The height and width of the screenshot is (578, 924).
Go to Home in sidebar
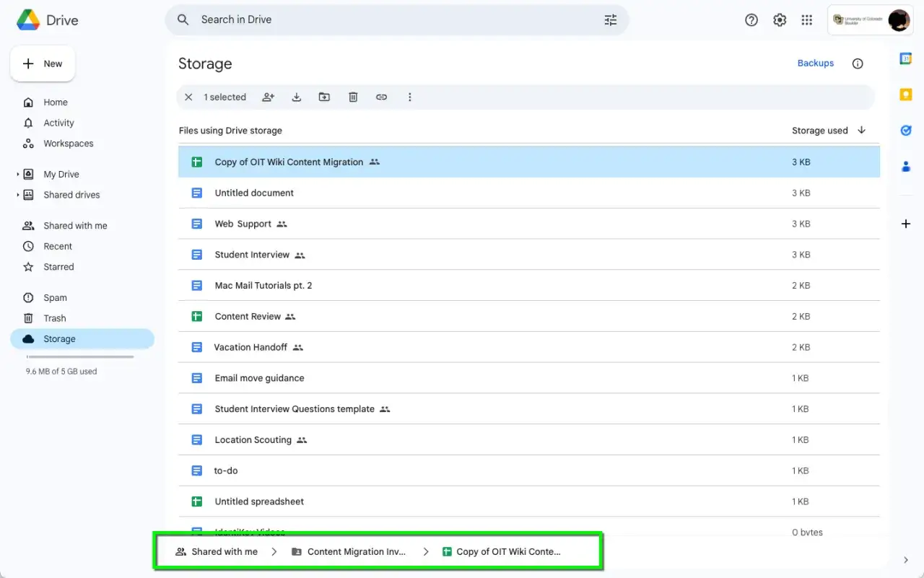[x=82, y=102]
